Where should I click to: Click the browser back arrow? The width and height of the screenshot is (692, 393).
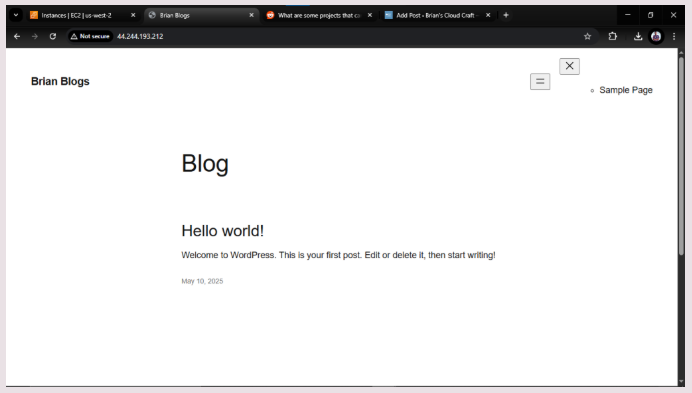click(17, 36)
